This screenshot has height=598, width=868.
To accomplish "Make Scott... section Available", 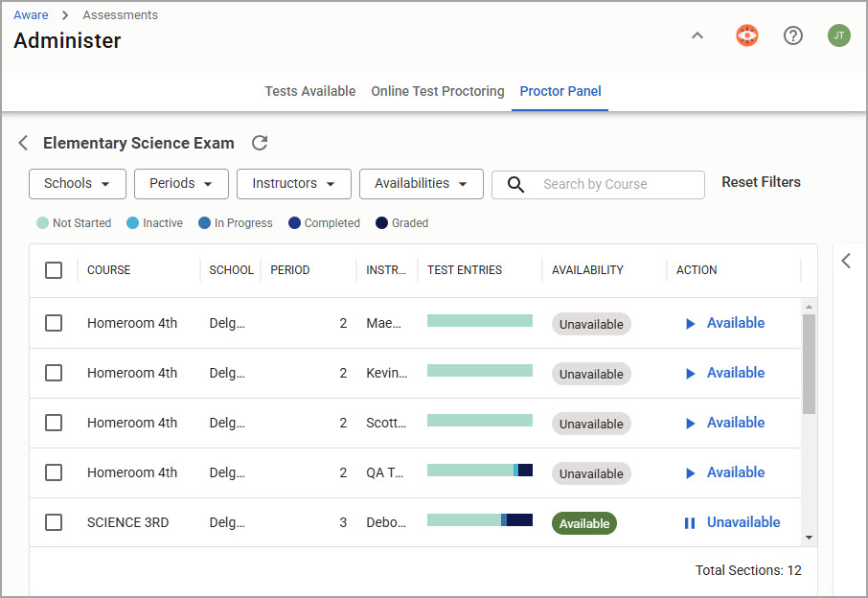I will point(736,423).
